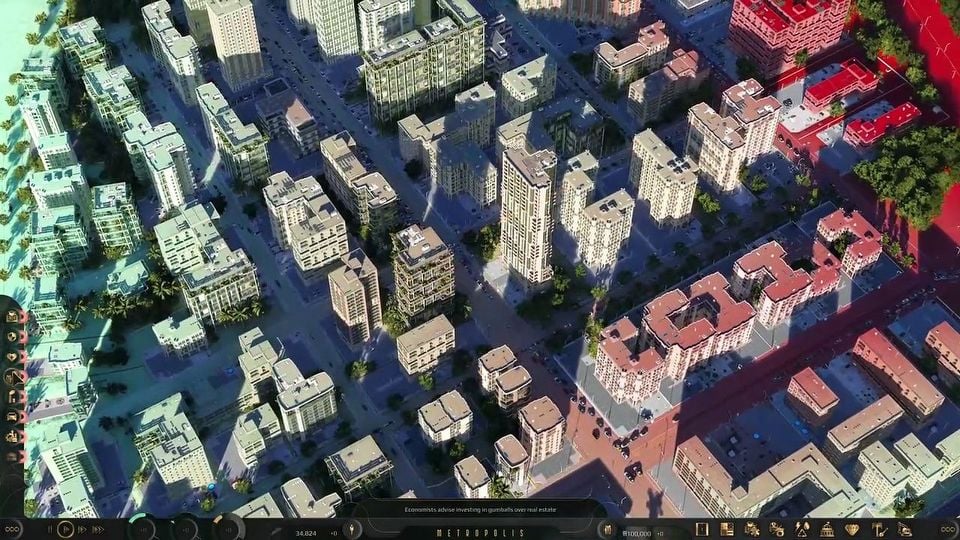The height and width of the screenshot is (540, 960).
Task: Open the second-from-bottom left sidebar icon
Action: [x=12, y=437]
